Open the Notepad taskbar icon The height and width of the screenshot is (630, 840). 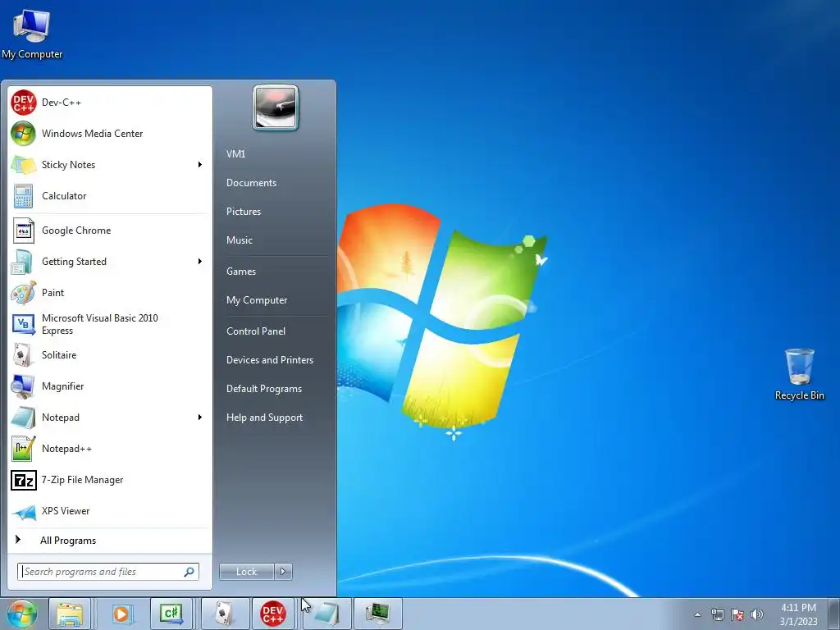pyautogui.click(x=326, y=614)
